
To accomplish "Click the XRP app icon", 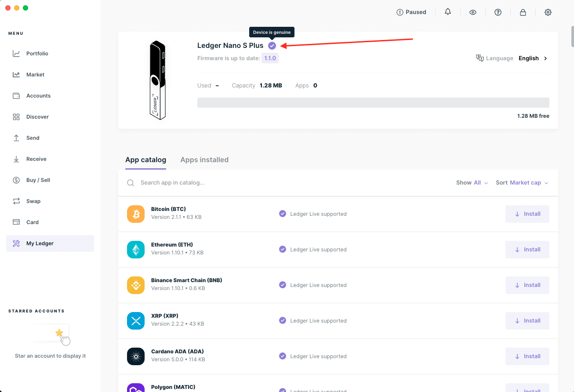I will [136, 321].
